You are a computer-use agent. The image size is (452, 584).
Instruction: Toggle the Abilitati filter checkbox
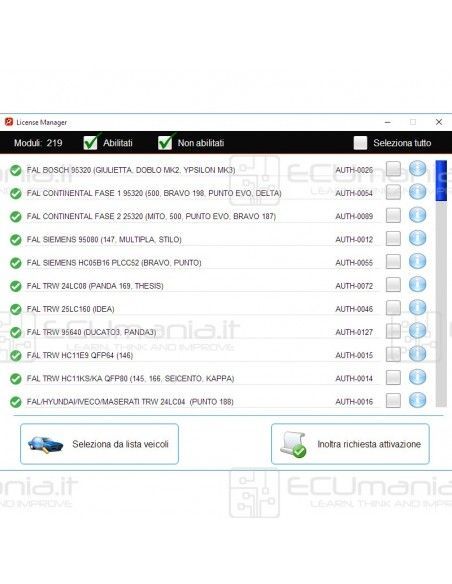click(90, 142)
